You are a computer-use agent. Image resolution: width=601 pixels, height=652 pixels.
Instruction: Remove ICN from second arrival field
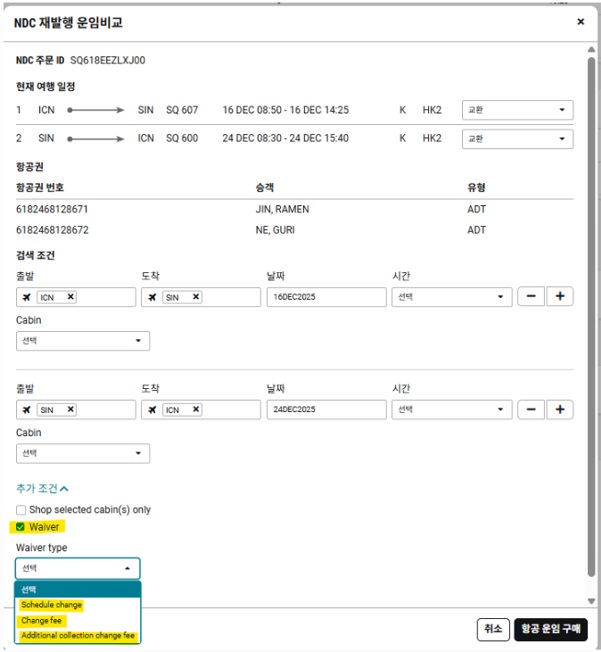coord(196,410)
